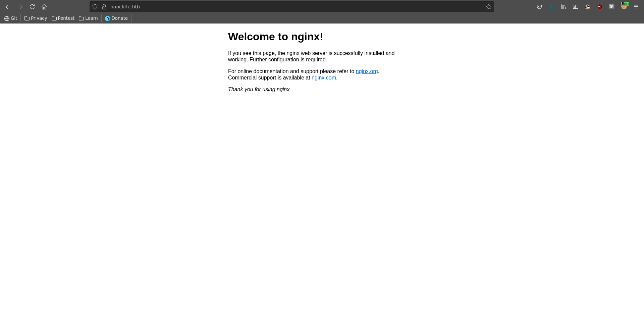Follow the nginx.org documentation link

(367, 71)
